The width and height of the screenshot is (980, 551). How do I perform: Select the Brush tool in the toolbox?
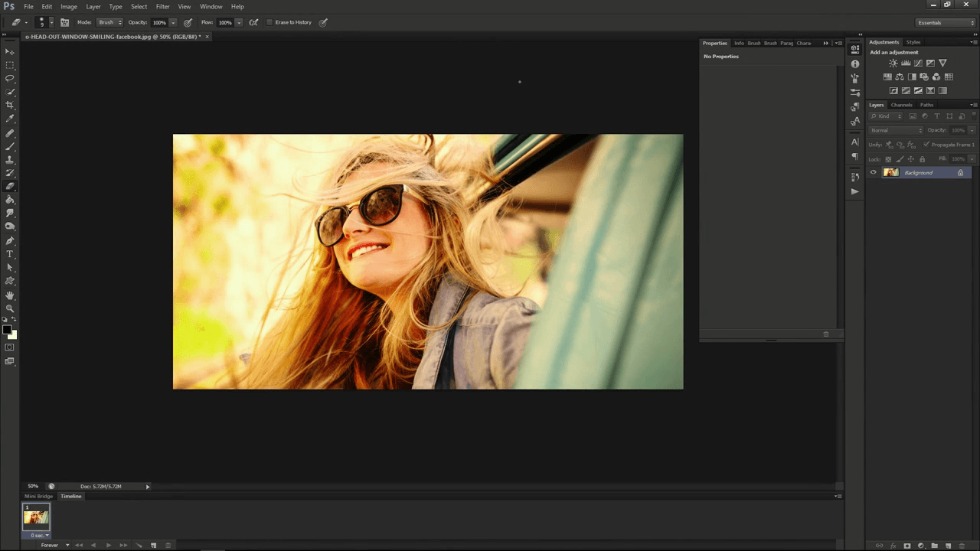[x=10, y=145]
